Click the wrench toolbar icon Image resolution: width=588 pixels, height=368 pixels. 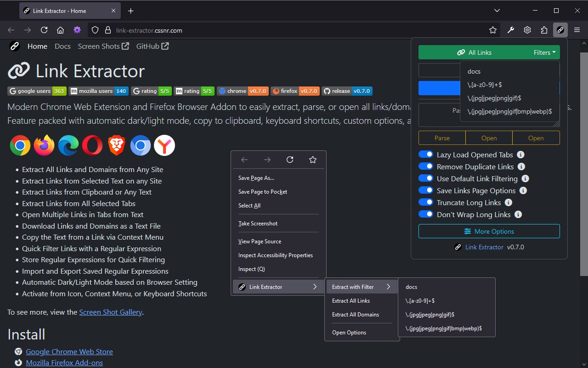(x=511, y=29)
